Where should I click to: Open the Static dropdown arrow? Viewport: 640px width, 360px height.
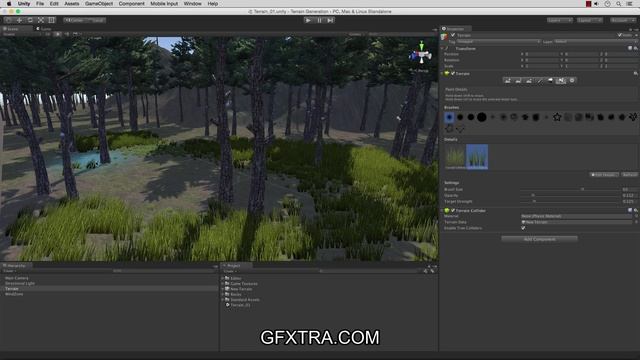(636, 35)
